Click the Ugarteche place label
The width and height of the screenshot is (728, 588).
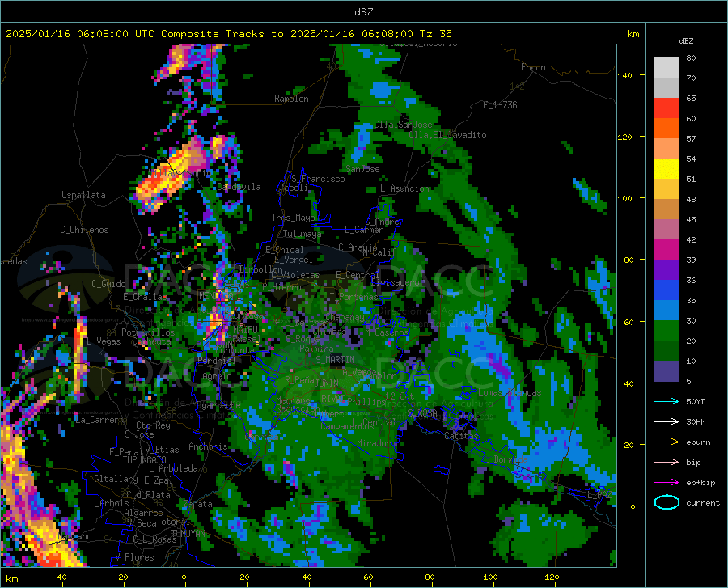tap(218, 404)
